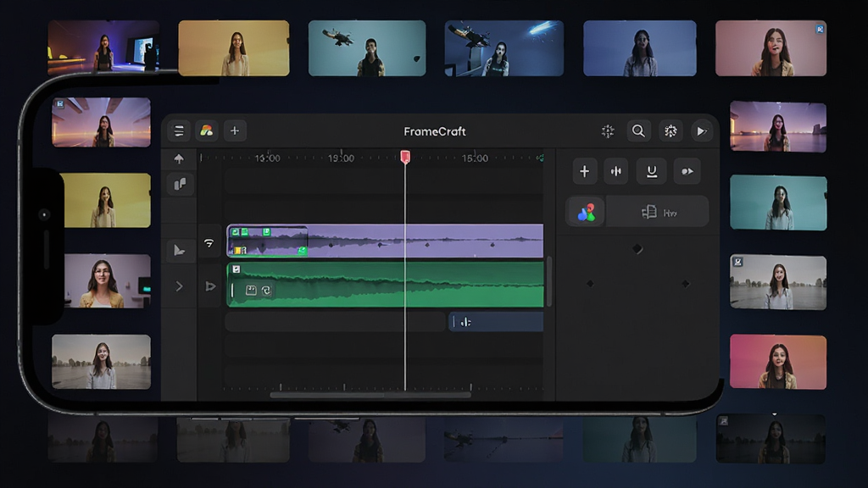This screenshot has width=868, height=488.
Task: Click the 15:00 mark on timeline ruler
Action: click(x=475, y=158)
